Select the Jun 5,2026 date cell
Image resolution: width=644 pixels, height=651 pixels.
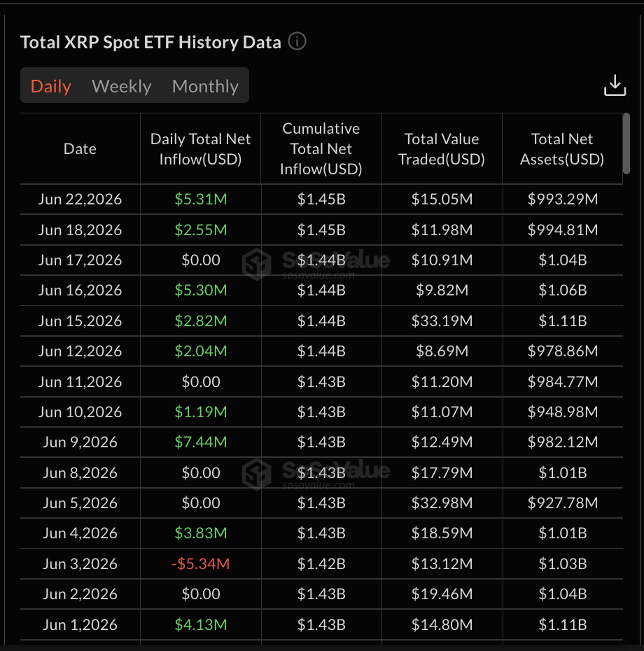pos(80,503)
